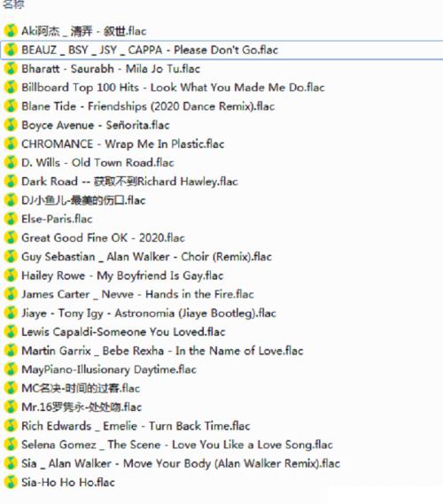Select Guy Sebastian _ Alan Walker - Choir (Remix).flac
The image size is (443, 504).
tap(146, 257)
